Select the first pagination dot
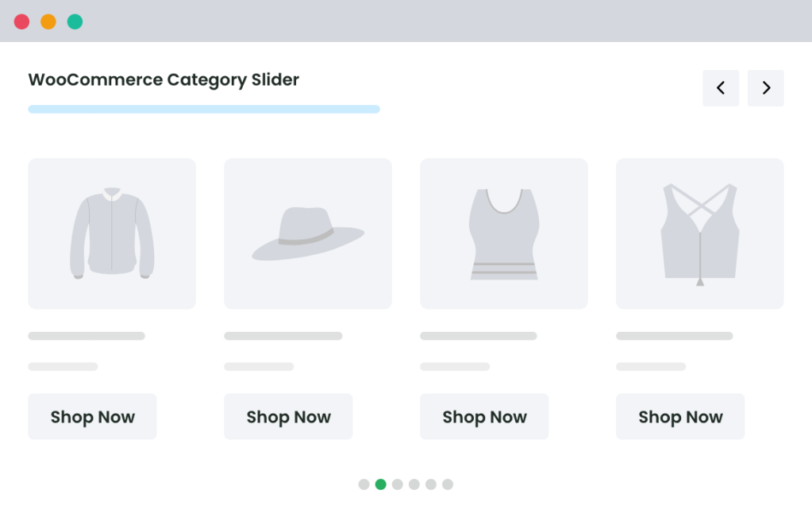812x532 pixels. pos(364,484)
